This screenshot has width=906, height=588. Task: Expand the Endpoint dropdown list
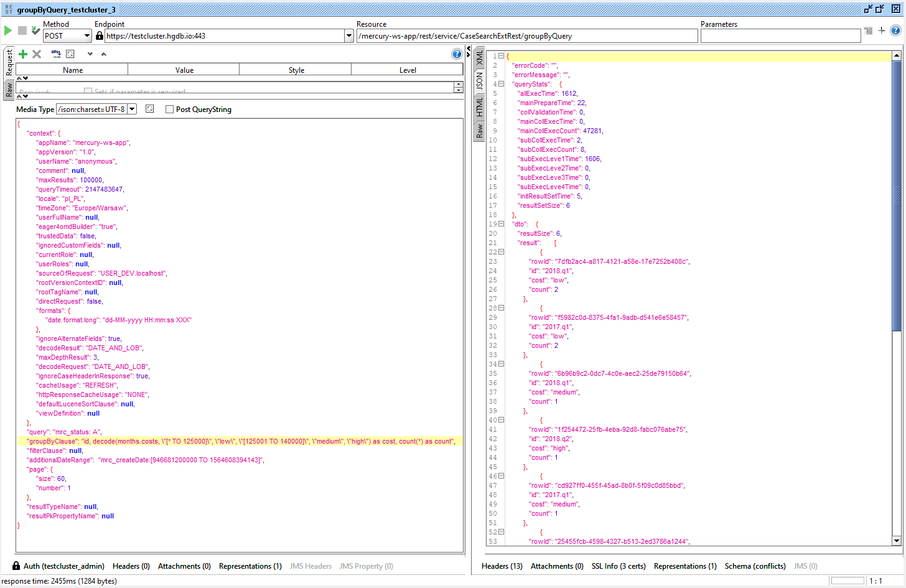pos(348,36)
